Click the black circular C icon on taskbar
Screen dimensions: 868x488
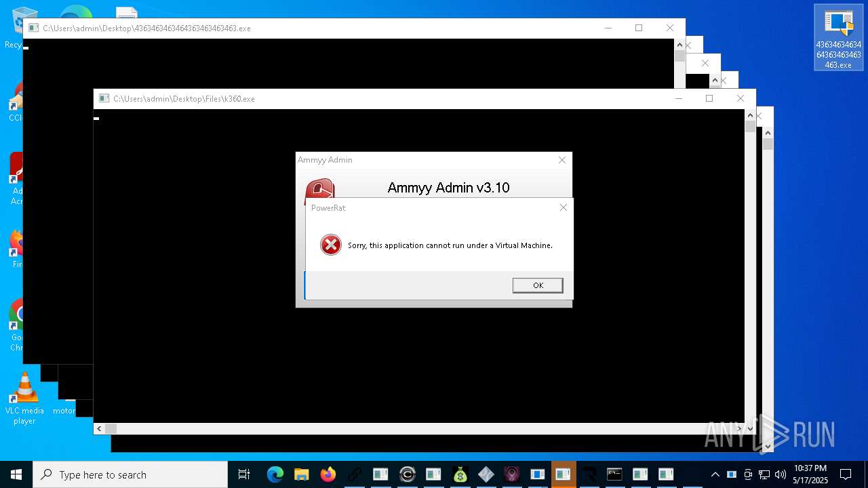(407, 474)
